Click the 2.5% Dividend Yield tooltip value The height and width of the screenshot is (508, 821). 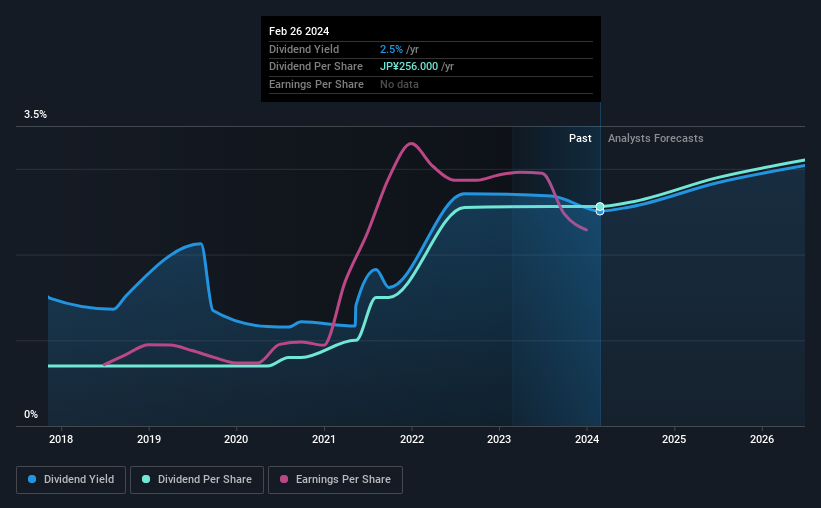click(x=391, y=49)
